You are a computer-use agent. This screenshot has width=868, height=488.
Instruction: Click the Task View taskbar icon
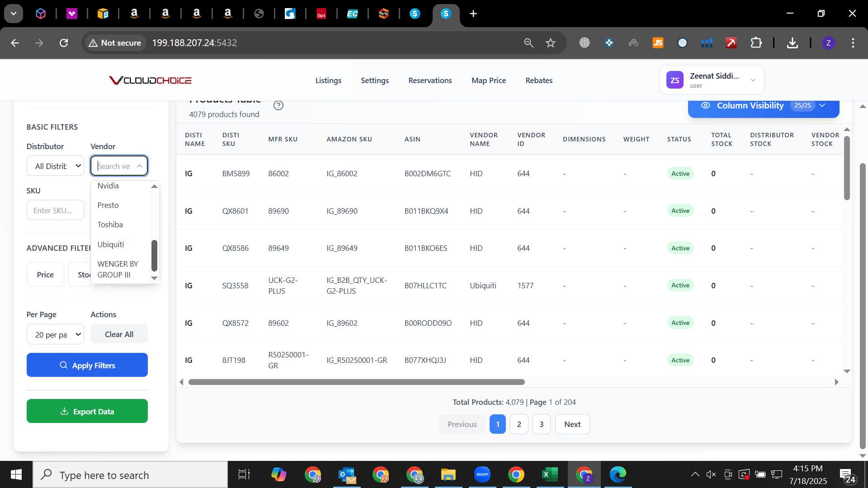pos(244,474)
